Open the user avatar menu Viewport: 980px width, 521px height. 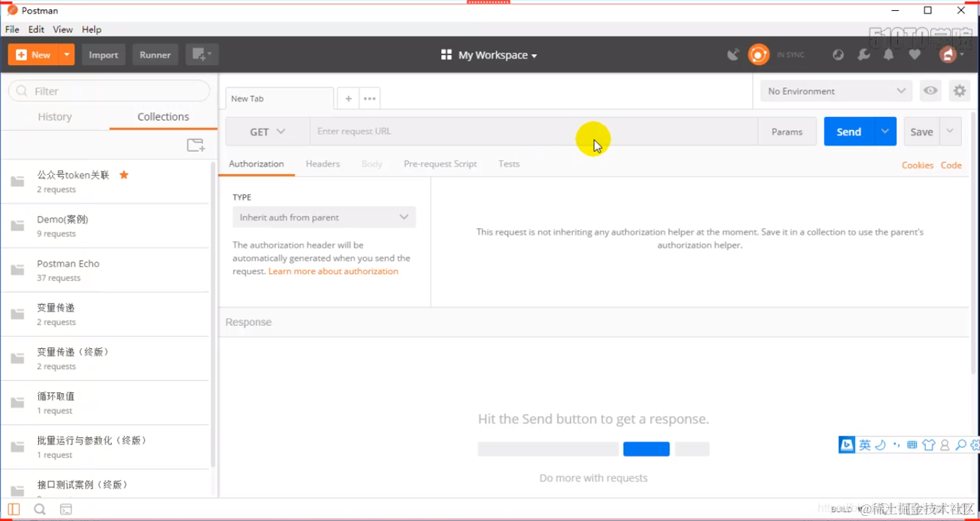pos(950,55)
